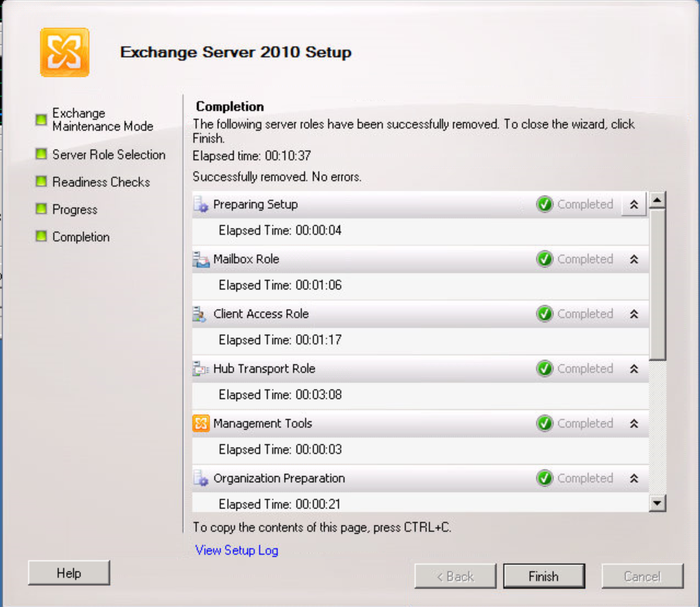Click the disabled Back button
Image resolution: width=700 pixels, height=607 pixels.
(x=455, y=576)
